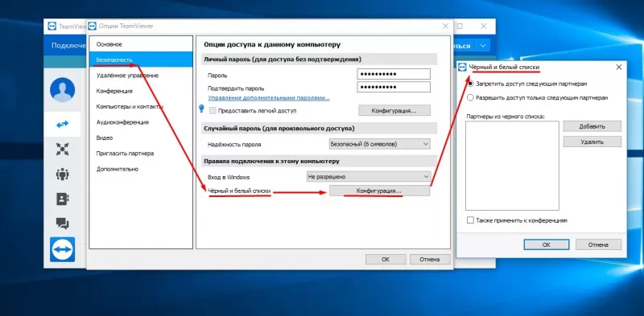Screen dimensions: 644x316
Task: Open Аудиоконференция category
Action: 141,122
